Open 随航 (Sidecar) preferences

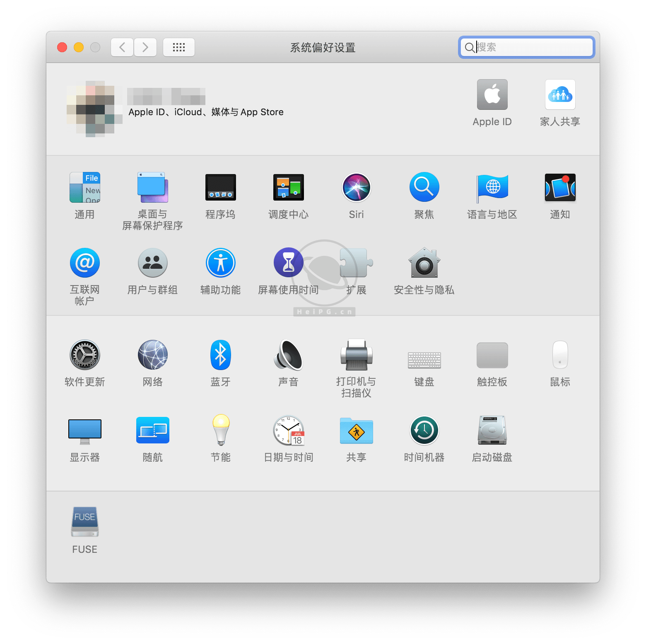click(153, 430)
